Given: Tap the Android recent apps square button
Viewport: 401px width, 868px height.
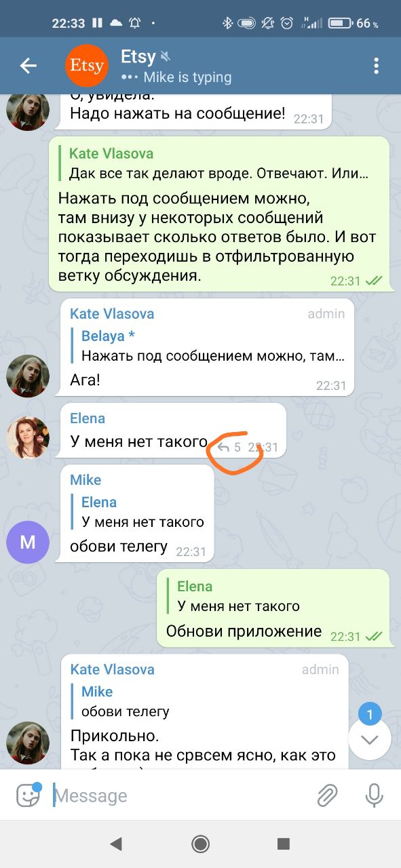Looking at the screenshot, I should 284,843.
